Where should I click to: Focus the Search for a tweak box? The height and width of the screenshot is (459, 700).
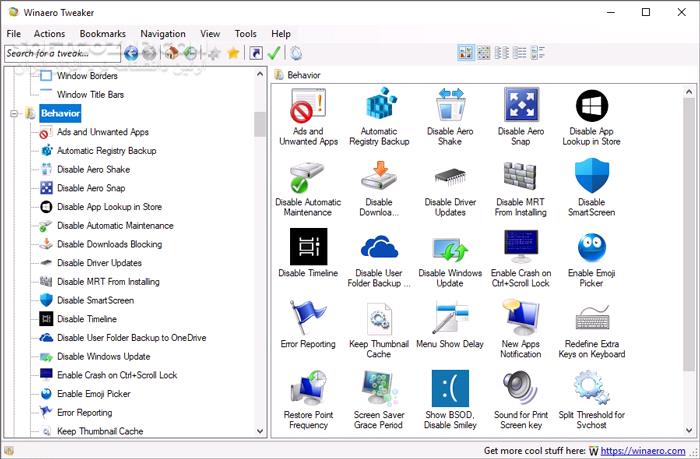(x=62, y=54)
